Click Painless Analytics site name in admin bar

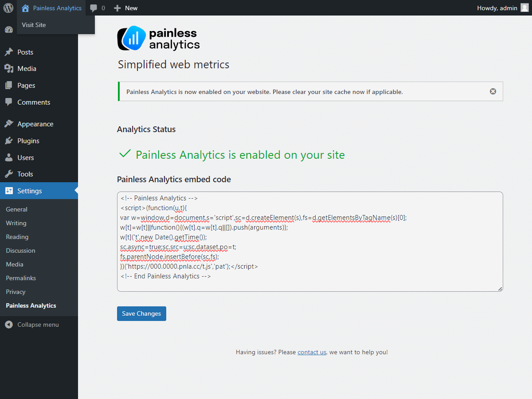57,8
